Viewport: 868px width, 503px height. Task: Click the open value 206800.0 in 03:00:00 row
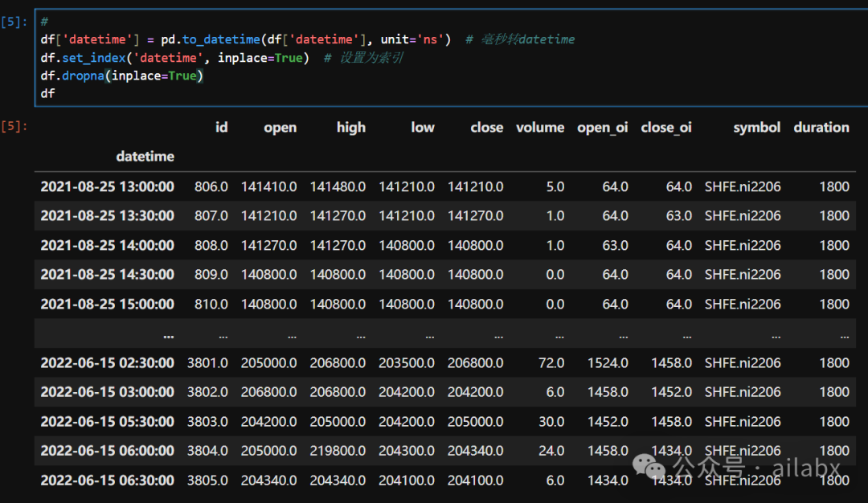[x=269, y=392]
